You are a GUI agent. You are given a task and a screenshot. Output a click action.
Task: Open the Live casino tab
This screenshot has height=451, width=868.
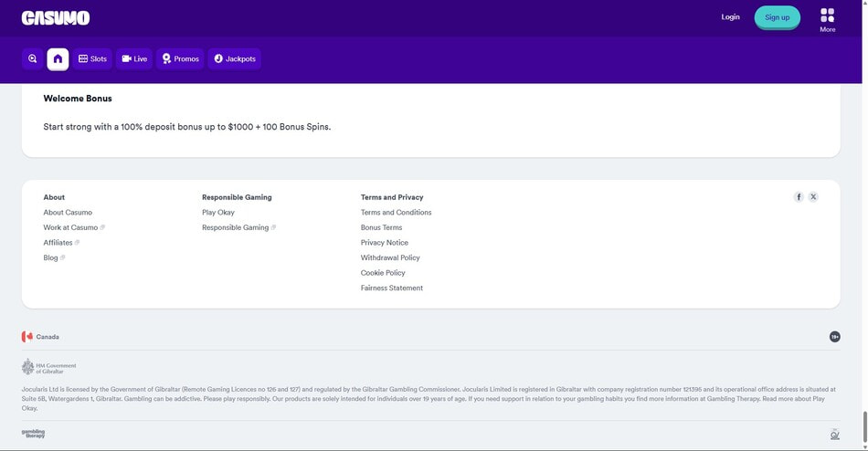point(134,58)
